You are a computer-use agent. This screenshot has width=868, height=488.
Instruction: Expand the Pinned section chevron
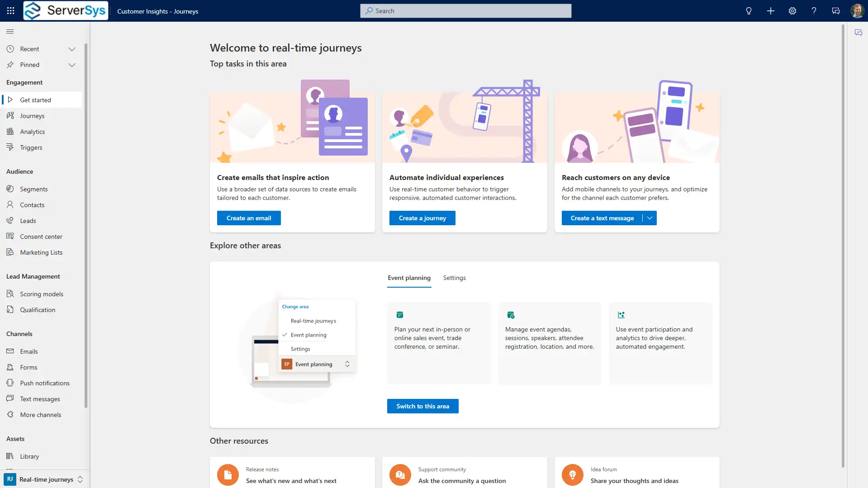click(x=71, y=65)
